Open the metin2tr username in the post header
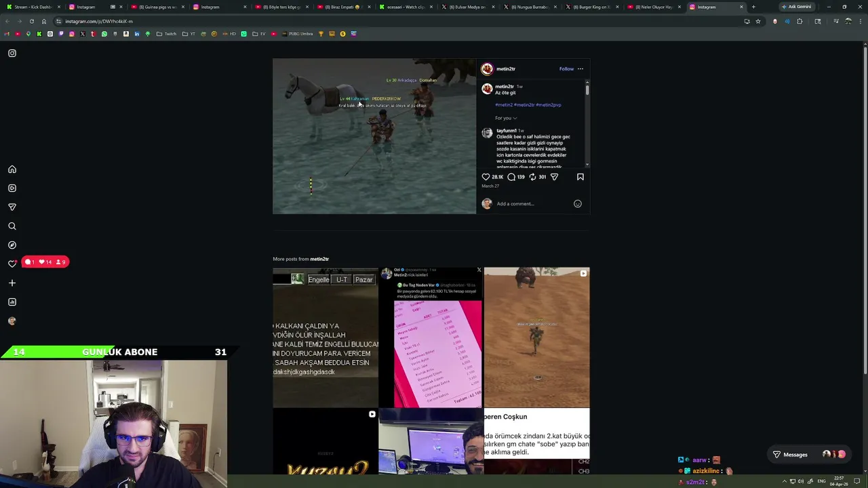The image size is (868, 488). pos(506,68)
